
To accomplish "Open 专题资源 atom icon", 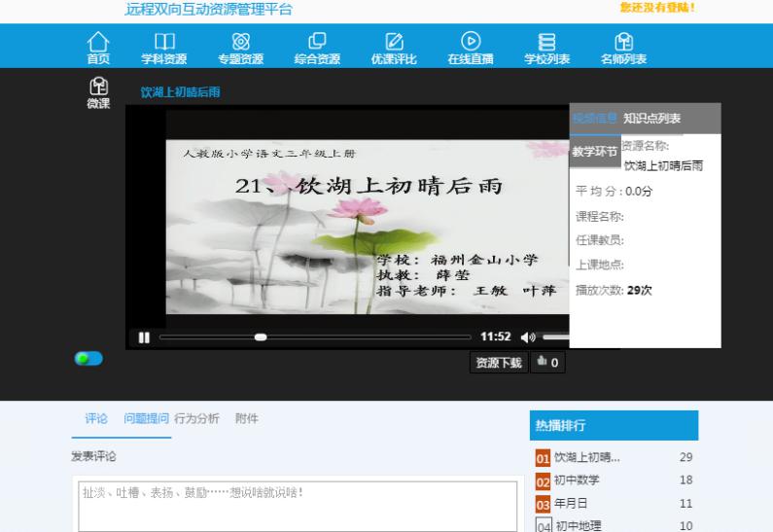I will pyautogui.click(x=241, y=42).
